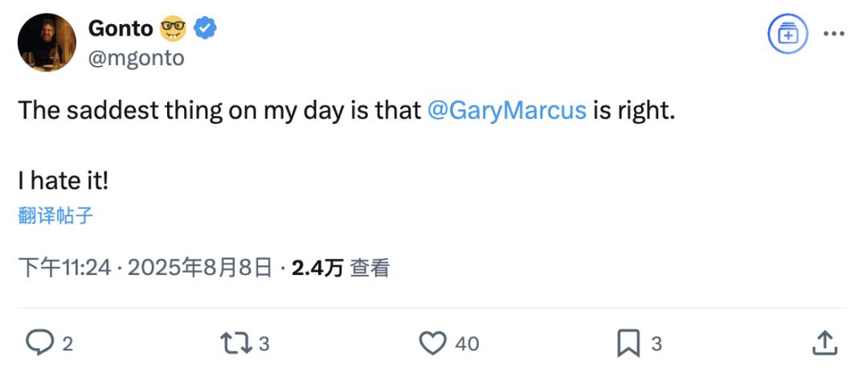Click the 下午11:24 timestamp
This screenshot has width=868, height=374.
coord(65,268)
